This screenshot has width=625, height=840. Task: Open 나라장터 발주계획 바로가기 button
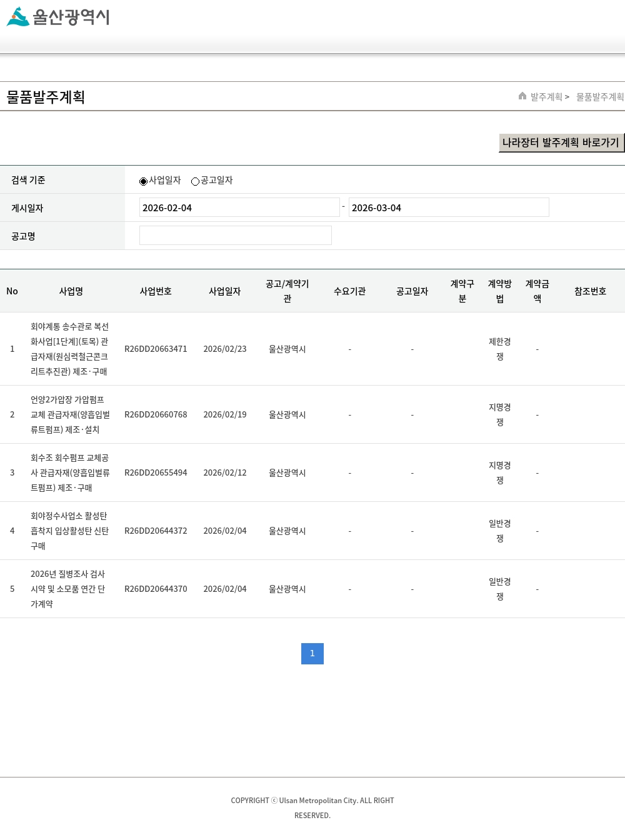point(561,142)
